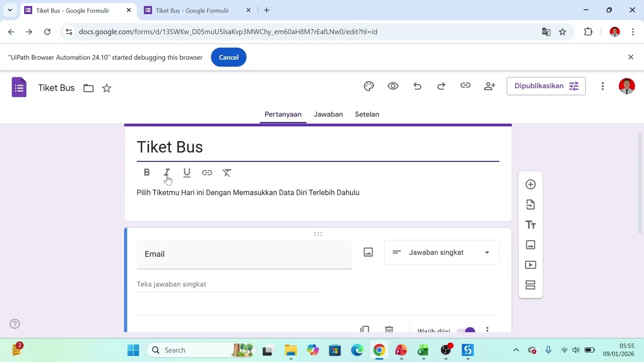Open the Windows Start menu

pyautogui.click(x=133, y=350)
